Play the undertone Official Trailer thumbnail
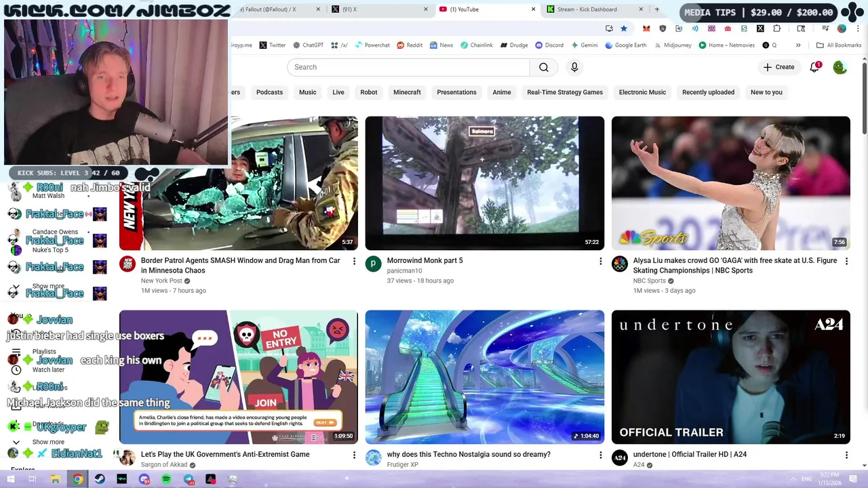868x488 pixels. tap(730, 377)
